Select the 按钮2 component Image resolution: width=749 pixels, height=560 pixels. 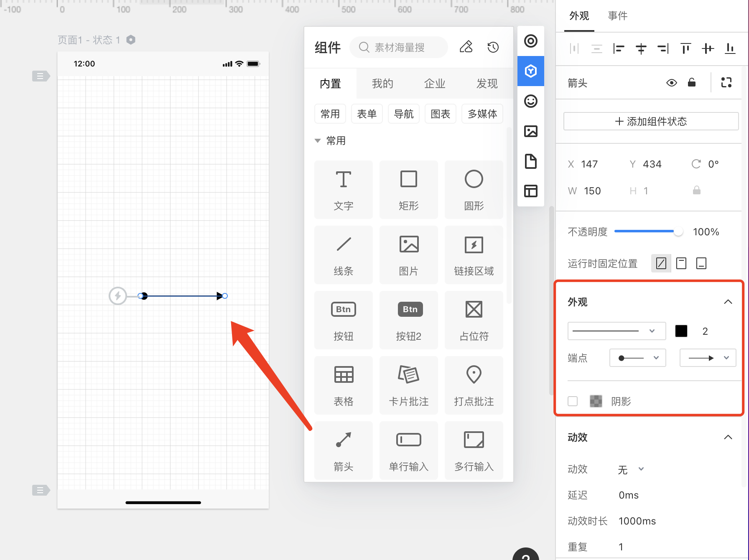409,320
